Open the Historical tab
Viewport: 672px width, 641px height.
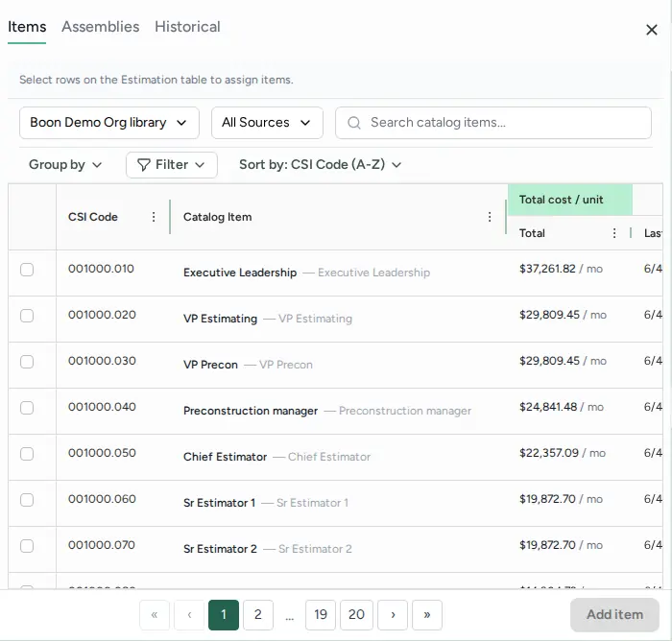pyautogui.click(x=188, y=27)
